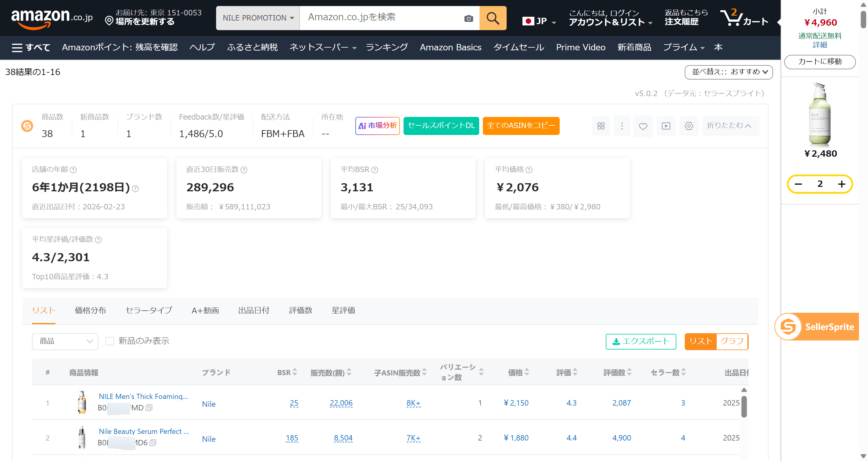Click the SellerSprite floating side badge
The width and height of the screenshot is (868, 461).
coord(817,327)
